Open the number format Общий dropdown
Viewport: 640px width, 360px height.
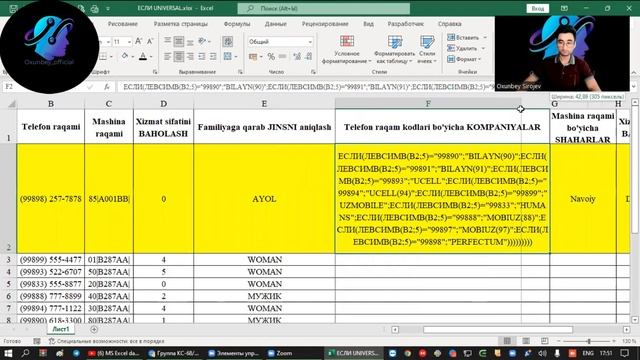coord(310,42)
